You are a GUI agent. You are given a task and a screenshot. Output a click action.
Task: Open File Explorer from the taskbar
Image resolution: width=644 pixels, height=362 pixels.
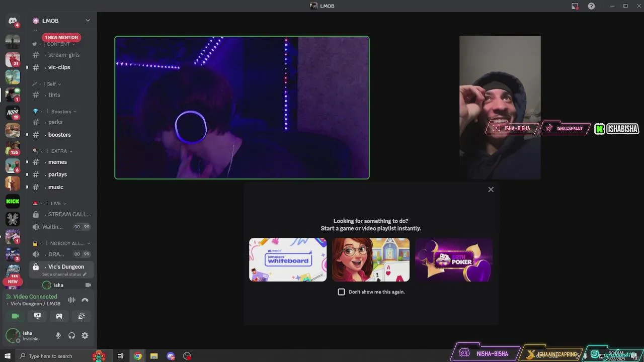(154, 356)
